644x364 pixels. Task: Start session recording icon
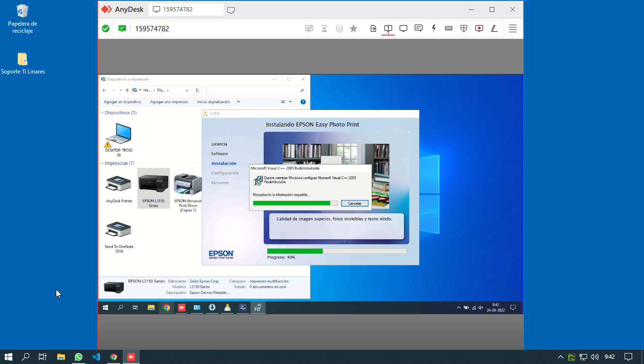[479, 28]
